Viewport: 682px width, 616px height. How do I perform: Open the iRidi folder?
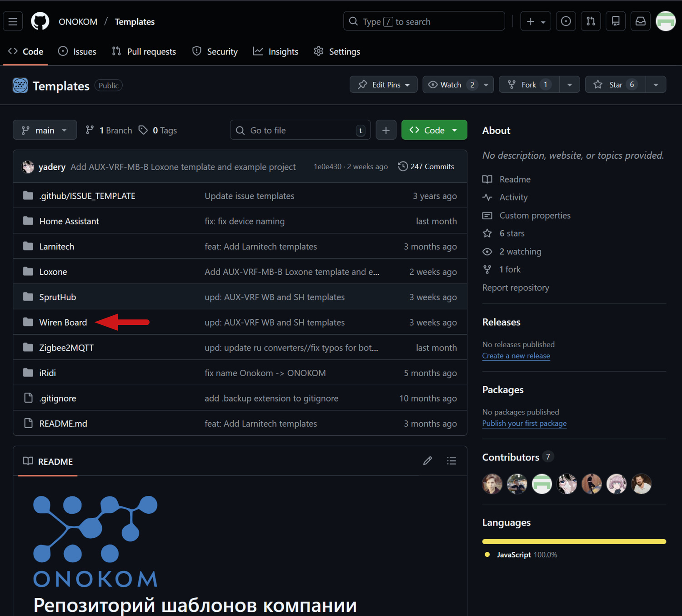pyautogui.click(x=48, y=373)
